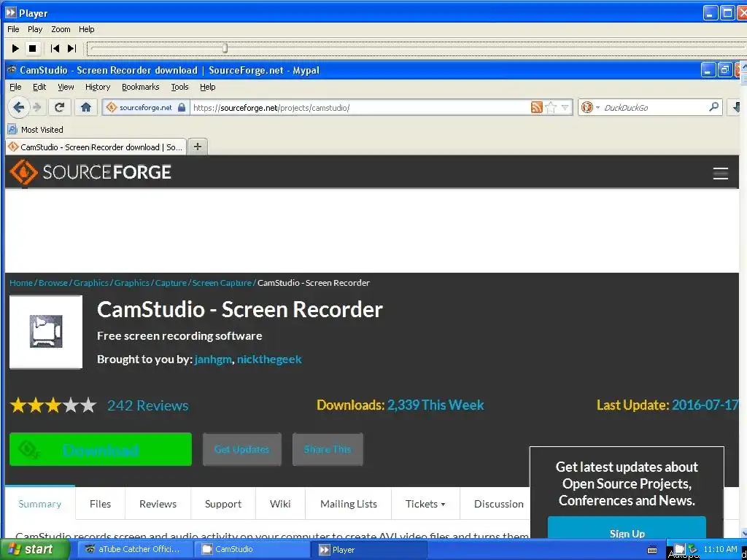Bookmark this page with star icon
Screen dimensions: 747x560
tap(551, 108)
